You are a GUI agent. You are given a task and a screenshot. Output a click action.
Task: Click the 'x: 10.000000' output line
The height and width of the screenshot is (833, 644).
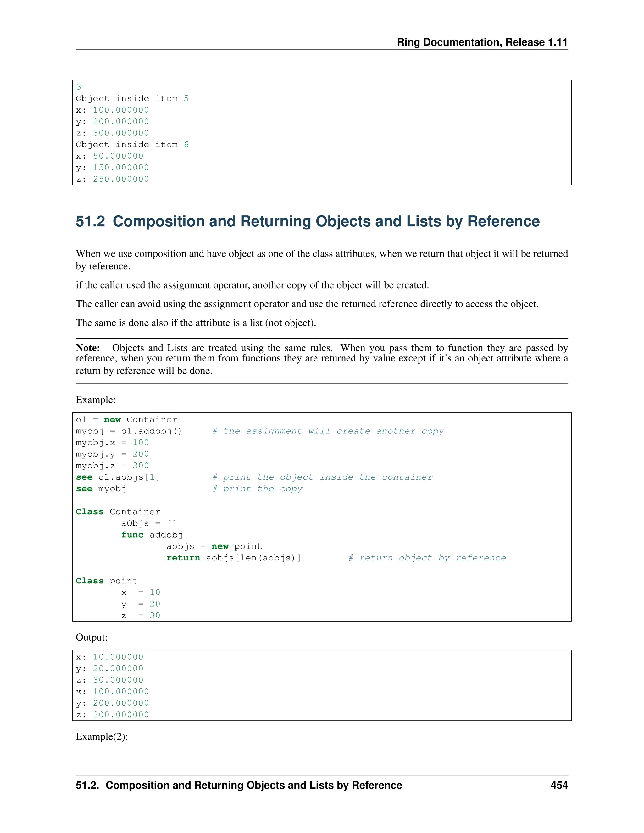(x=109, y=657)
